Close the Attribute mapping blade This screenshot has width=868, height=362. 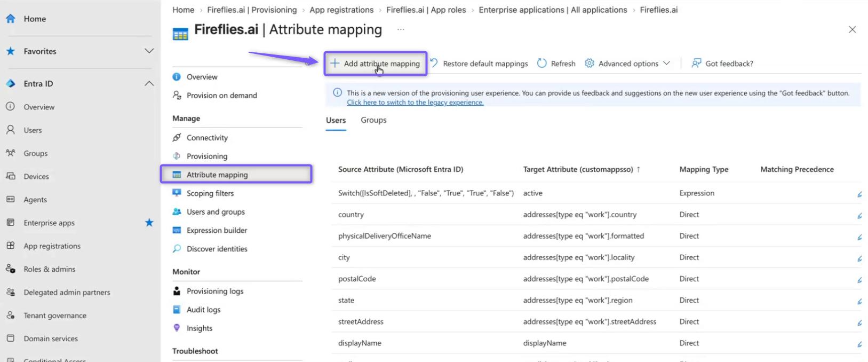coord(852,29)
